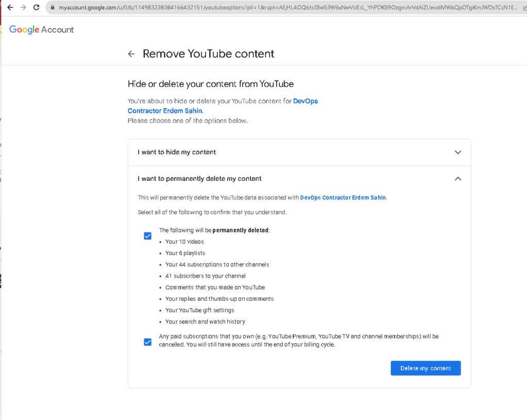The width and height of the screenshot is (527, 420).
Task: Open DevOps Contractor Erdem Sahin link in delete section
Action: 343,198
